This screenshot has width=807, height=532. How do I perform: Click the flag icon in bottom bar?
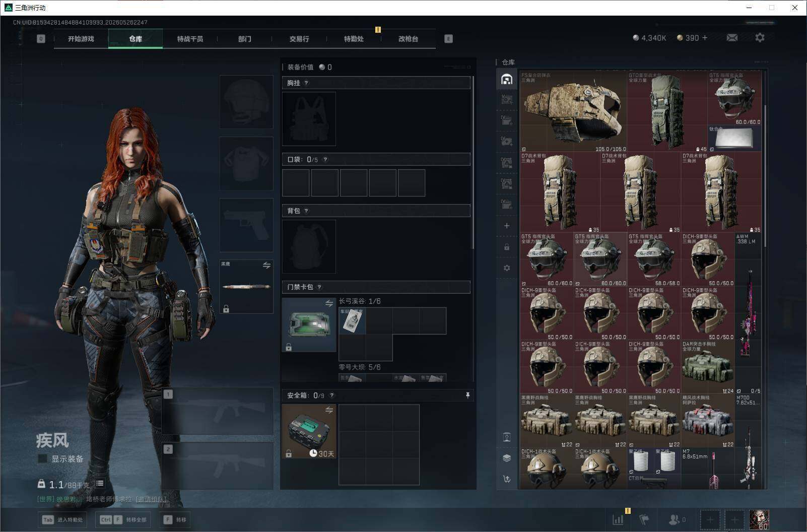click(x=644, y=519)
